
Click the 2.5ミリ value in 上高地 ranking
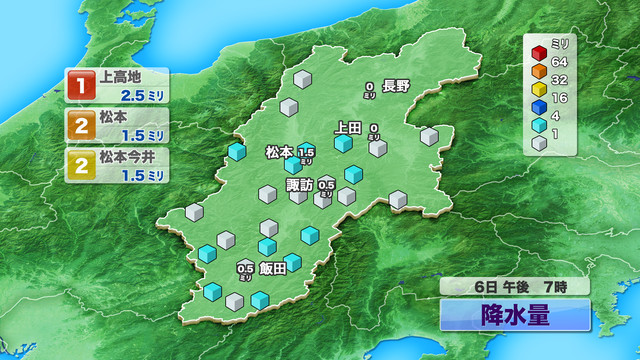[x=142, y=96]
